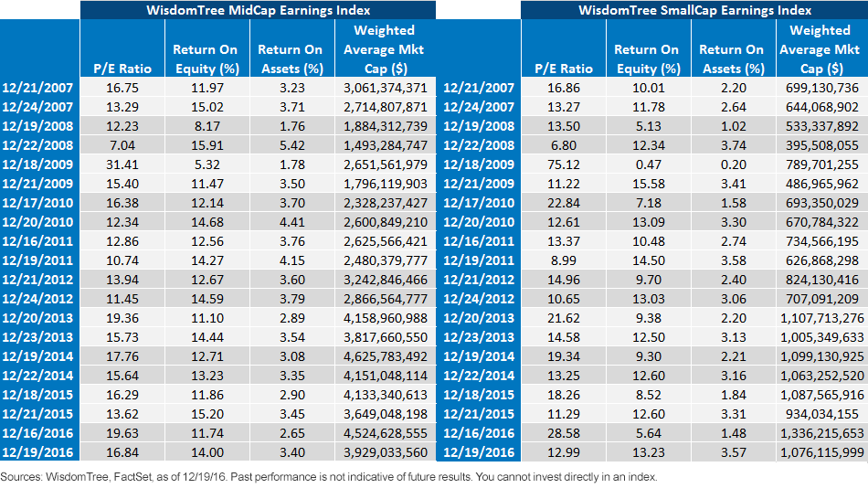Select market cap value 2,328,237,427
The height and width of the screenshot is (488, 868).
(x=386, y=203)
